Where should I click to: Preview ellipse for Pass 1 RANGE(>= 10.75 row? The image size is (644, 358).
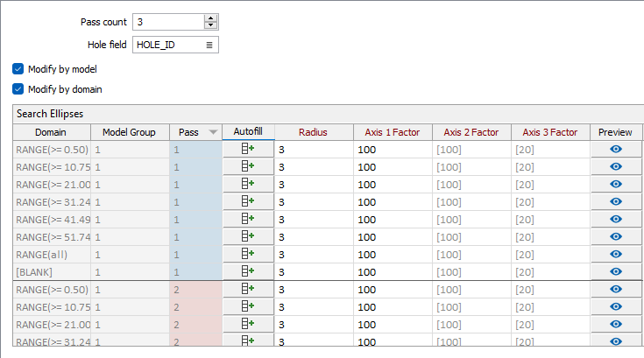pyautogui.click(x=616, y=166)
